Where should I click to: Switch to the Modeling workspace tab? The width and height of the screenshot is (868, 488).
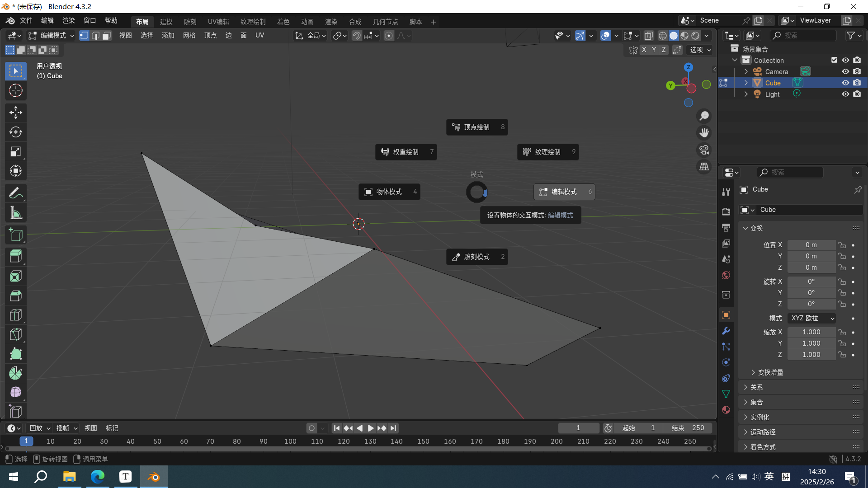coord(166,22)
